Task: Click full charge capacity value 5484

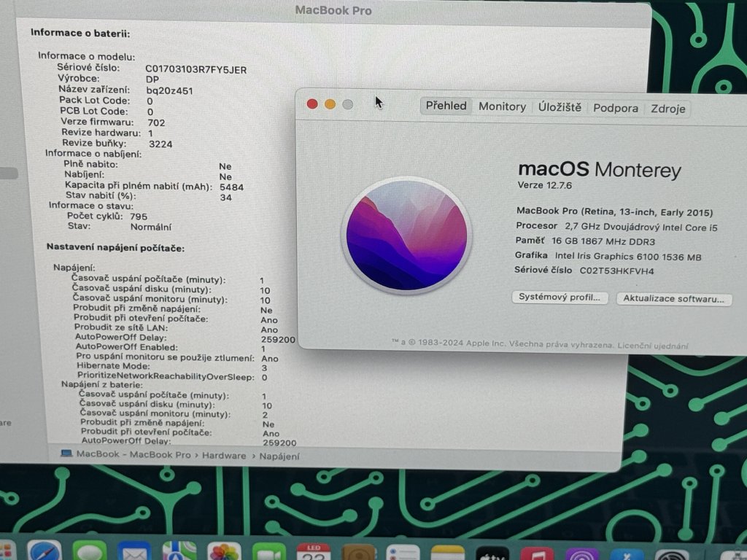Action: tap(231, 187)
